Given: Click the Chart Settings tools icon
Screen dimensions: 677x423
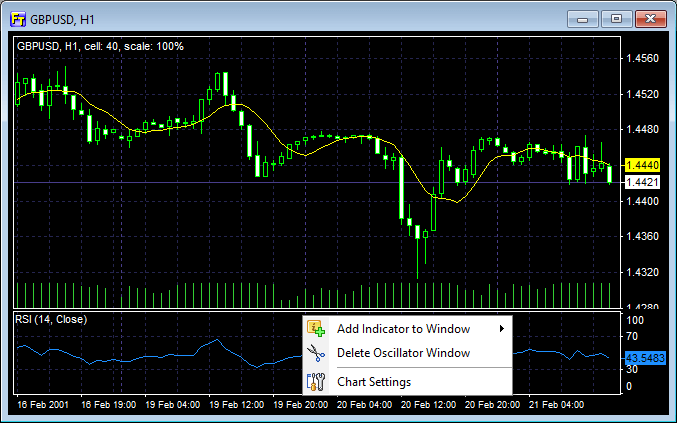Looking at the screenshot, I should click(x=316, y=382).
